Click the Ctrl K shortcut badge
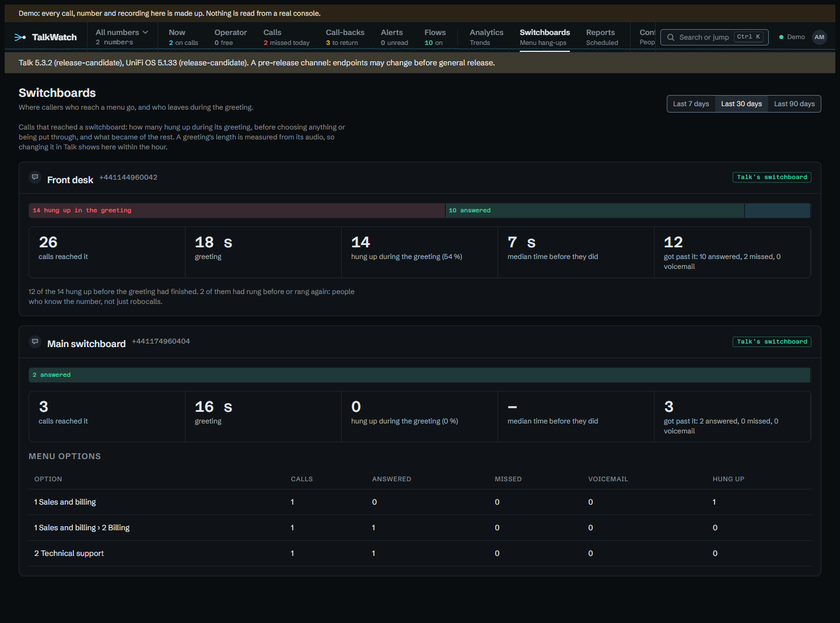Image resolution: width=840 pixels, height=623 pixels. (748, 37)
